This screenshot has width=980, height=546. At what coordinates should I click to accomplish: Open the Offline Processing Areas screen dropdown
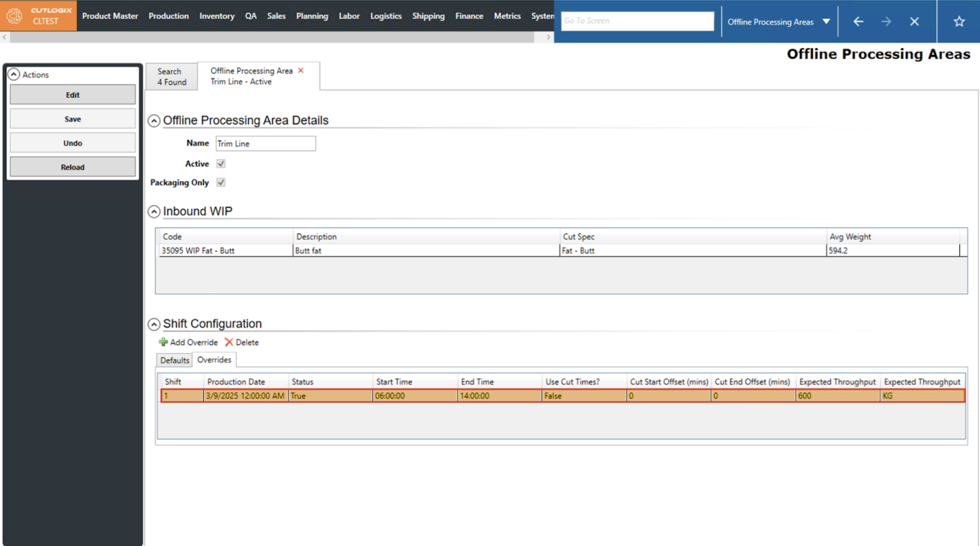(x=826, y=21)
